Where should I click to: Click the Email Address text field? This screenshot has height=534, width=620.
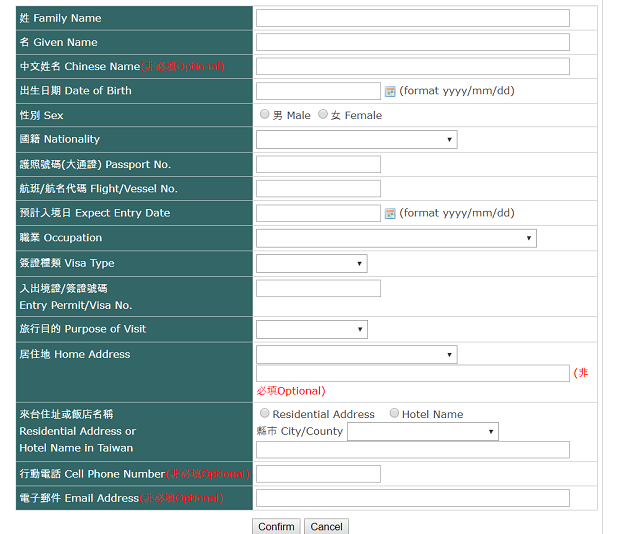pyautogui.click(x=412, y=498)
